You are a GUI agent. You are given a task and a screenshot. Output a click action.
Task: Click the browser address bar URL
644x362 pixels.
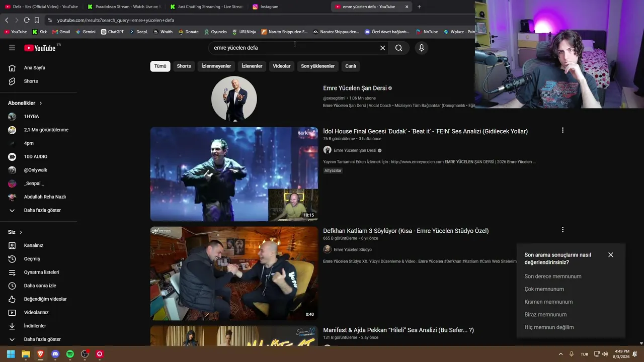pyautogui.click(x=116, y=20)
